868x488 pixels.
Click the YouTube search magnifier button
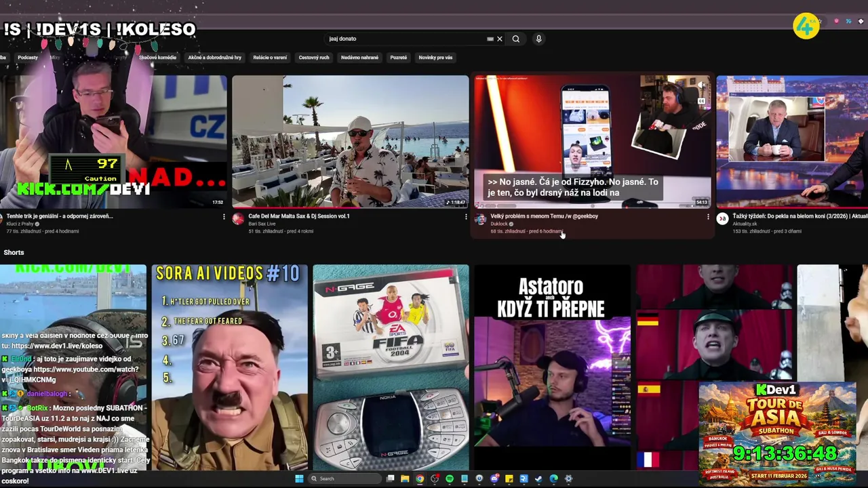(516, 39)
